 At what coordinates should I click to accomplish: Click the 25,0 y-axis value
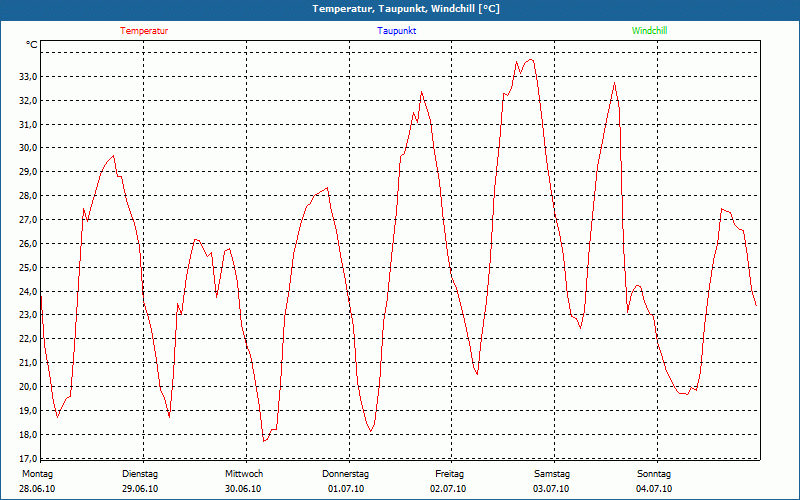click(x=28, y=268)
